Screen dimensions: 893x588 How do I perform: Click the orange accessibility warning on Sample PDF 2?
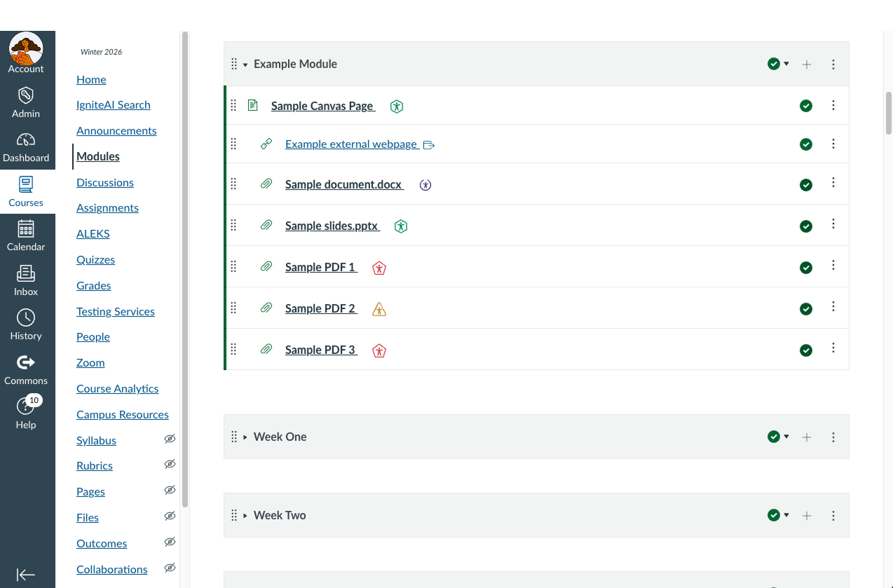click(379, 308)
